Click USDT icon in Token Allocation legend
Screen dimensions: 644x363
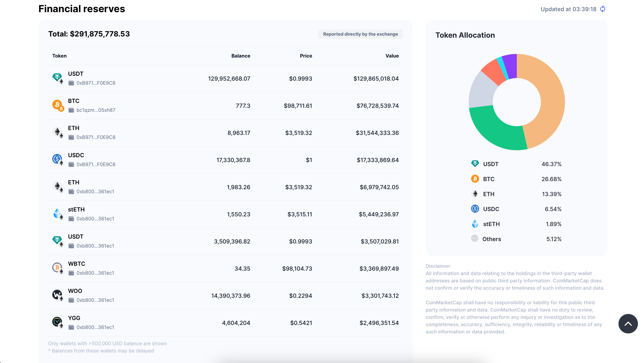(x=475, y=164)
